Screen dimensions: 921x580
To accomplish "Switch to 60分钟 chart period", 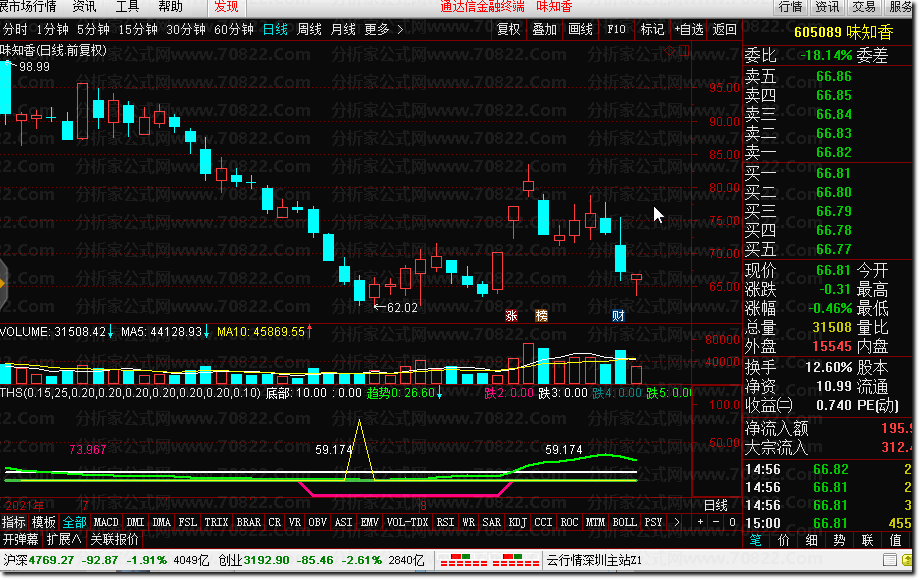I will tap(234, 29).
